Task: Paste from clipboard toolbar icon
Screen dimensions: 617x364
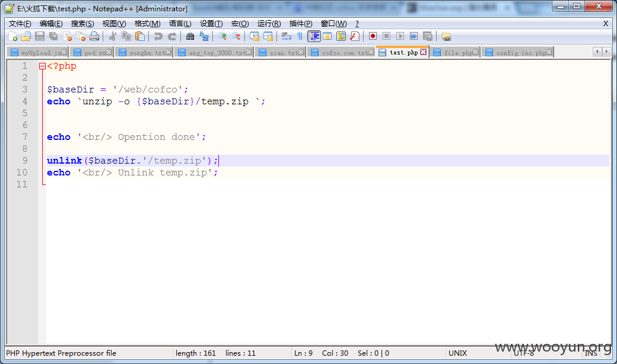Action: point(140,37)
